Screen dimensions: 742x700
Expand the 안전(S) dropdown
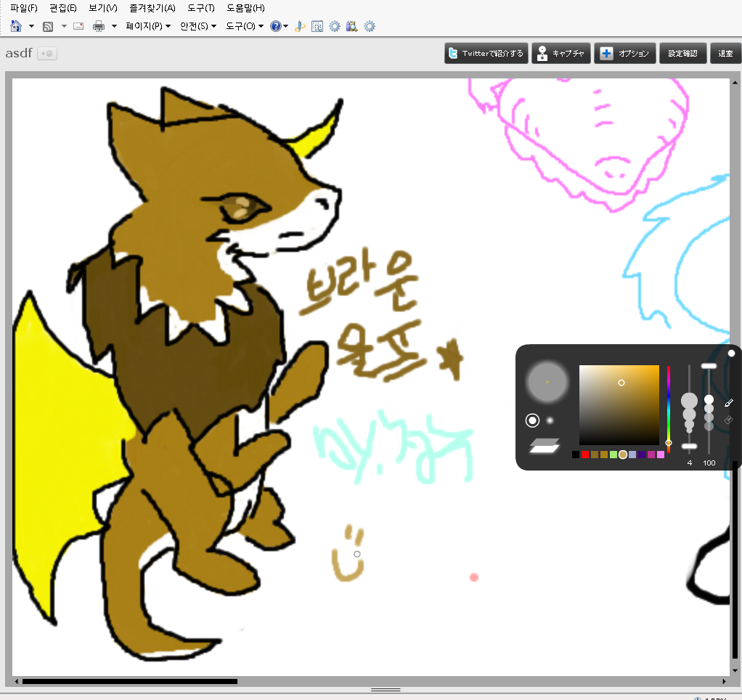click(x=198, y=27)
